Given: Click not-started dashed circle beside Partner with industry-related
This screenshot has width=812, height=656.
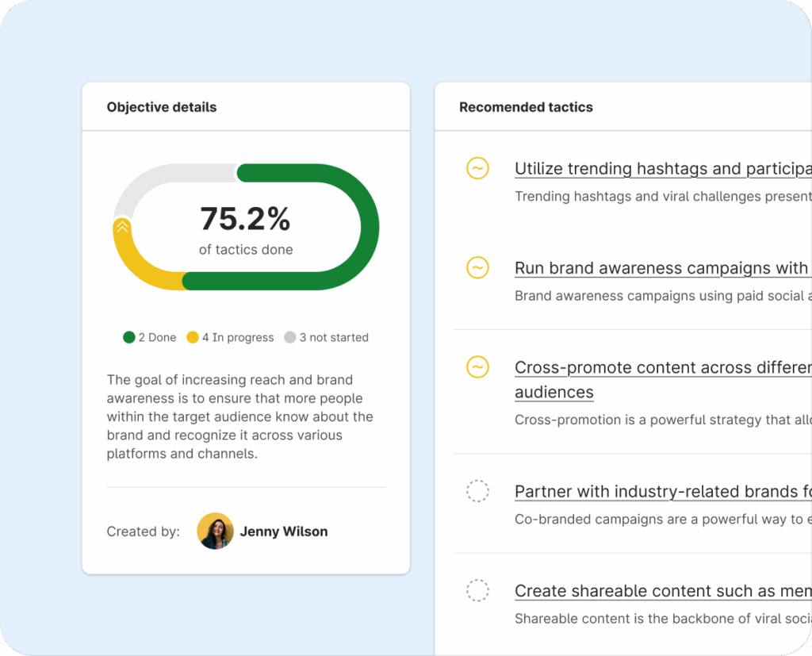Looking at the screenshot, I should tap(477, 491).
